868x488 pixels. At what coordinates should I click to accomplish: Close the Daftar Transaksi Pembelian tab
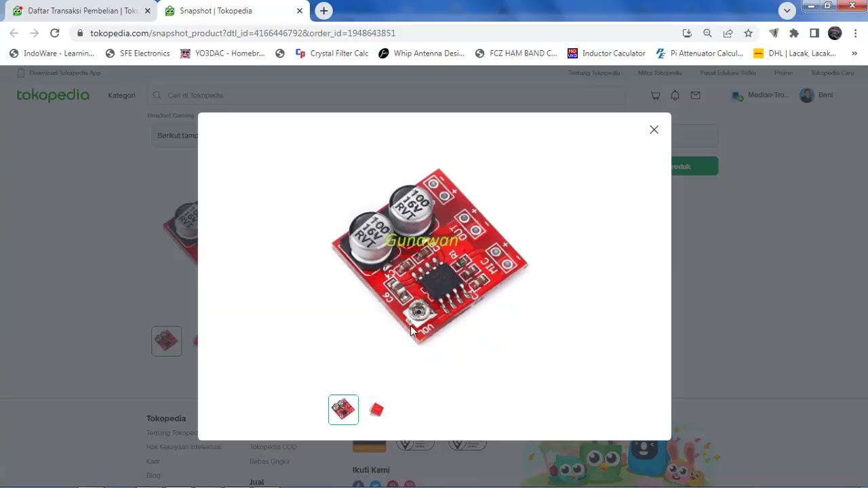click(147, 11)
